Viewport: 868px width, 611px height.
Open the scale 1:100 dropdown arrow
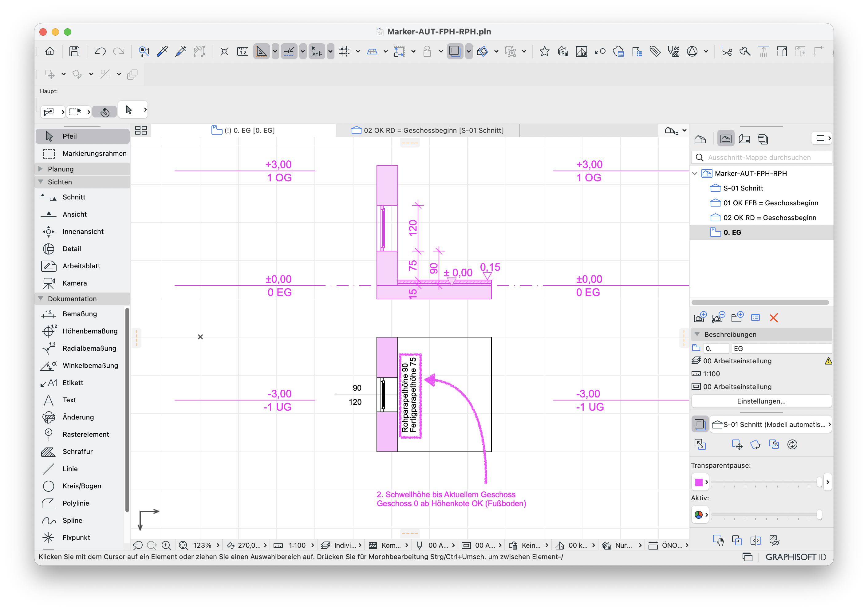tap(313, 546)
